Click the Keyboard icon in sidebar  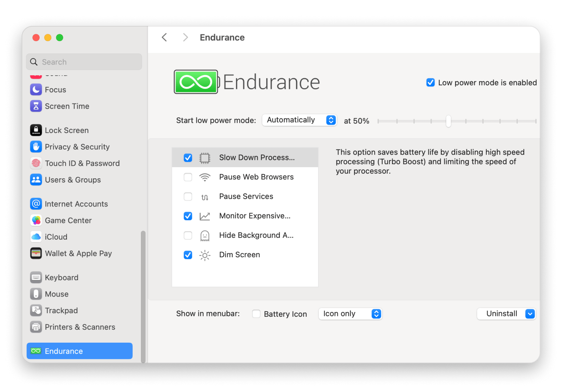(36, 277)
